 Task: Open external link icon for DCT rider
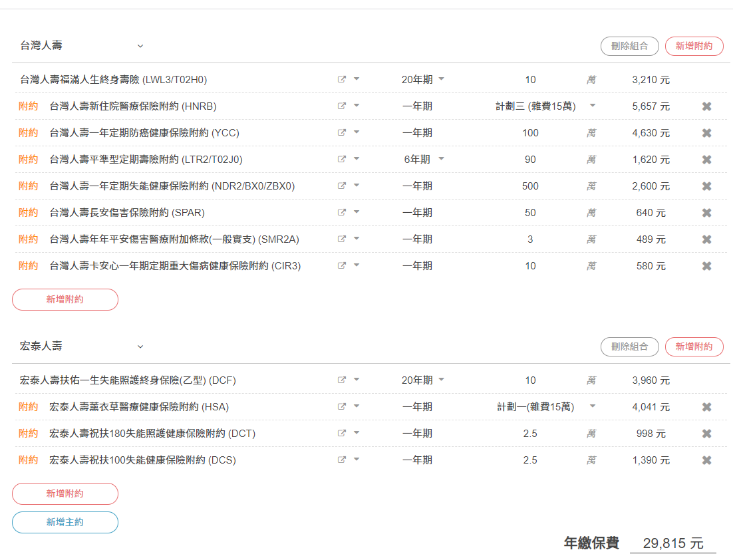(342, 434)
